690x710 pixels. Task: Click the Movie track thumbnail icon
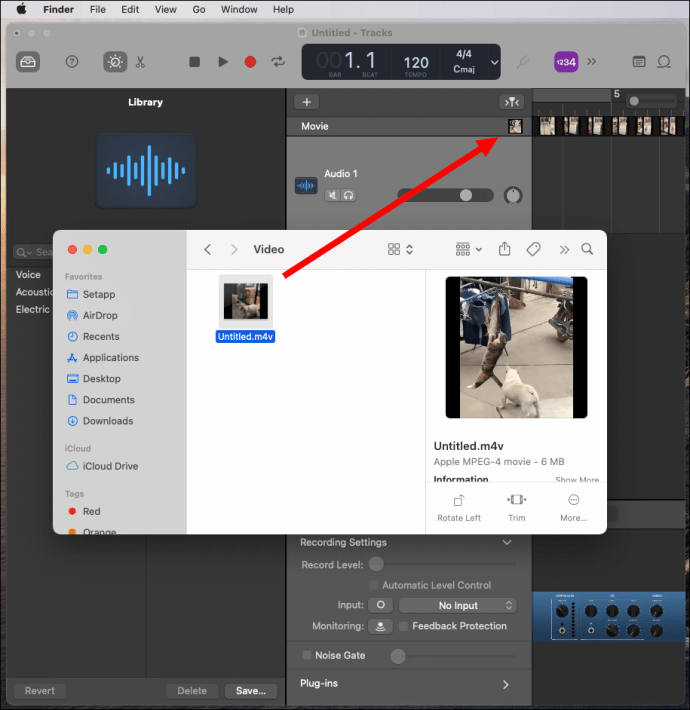point(515,126)
